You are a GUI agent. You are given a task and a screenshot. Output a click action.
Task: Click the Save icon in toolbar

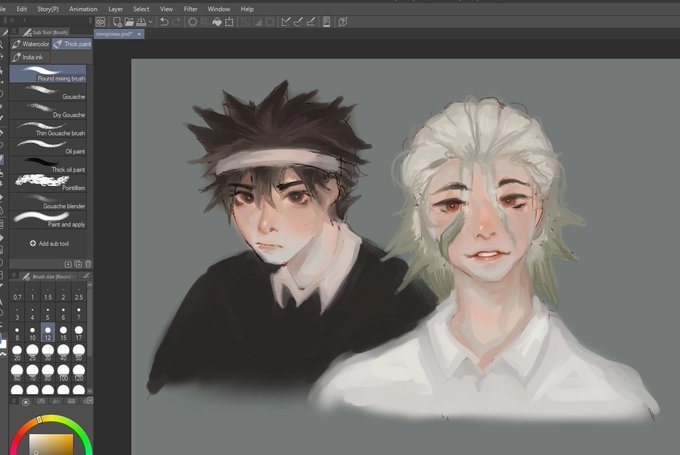tap(141, 22)
